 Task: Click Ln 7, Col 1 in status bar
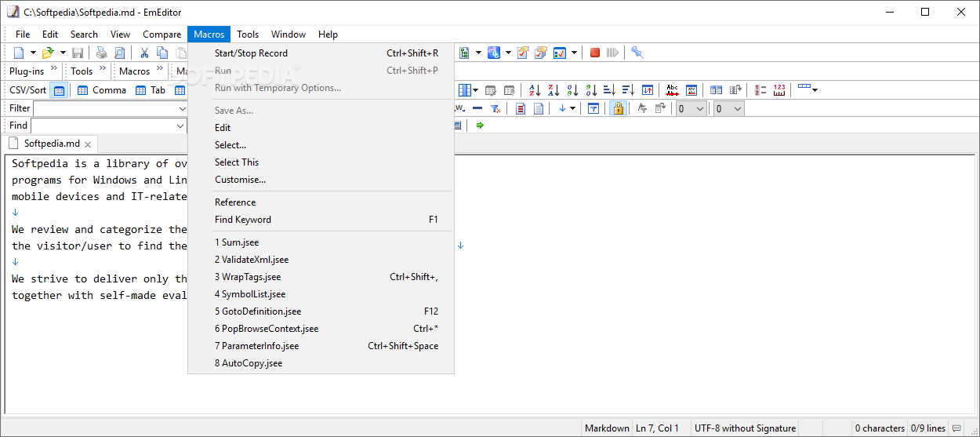pos(657,428)
